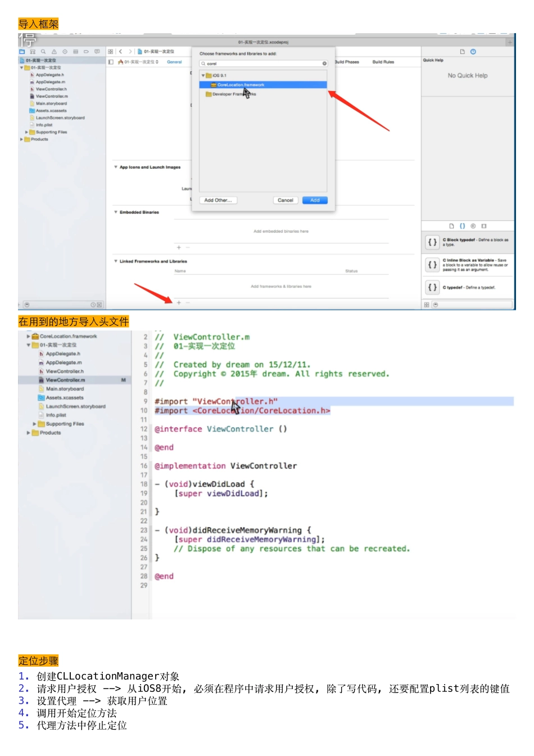Image resolution: width=534 pixels, height=756 pixels.
Task: Click the Cancel button in dialog
Action: click(x=286, y=200)
